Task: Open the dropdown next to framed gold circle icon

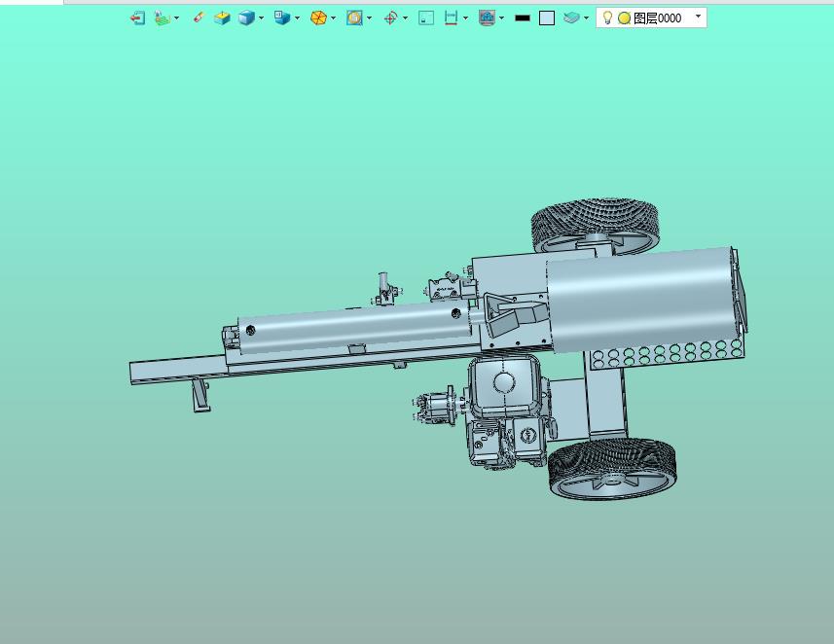Action: pyautogui.click(x=369, y=18)
